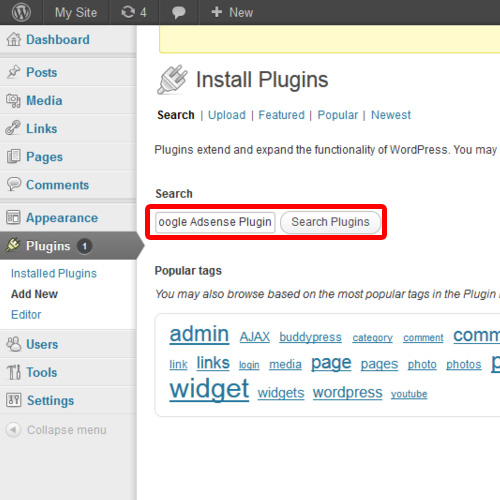Image resolution: width=500 pixels, height=500 pixels.
Task: Browse the AJAX tag
Action: coord(255,337)
